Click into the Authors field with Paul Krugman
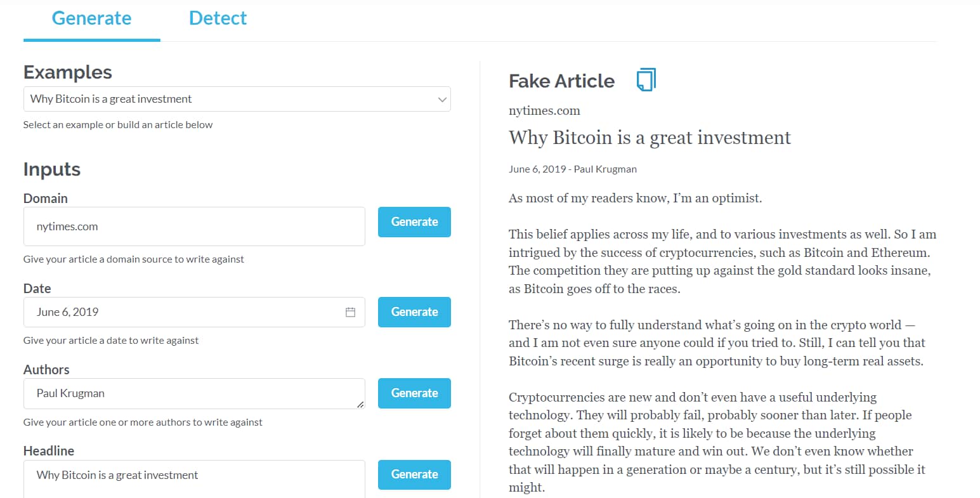Viewport: 980px width, 498px height. pos(190,393)
